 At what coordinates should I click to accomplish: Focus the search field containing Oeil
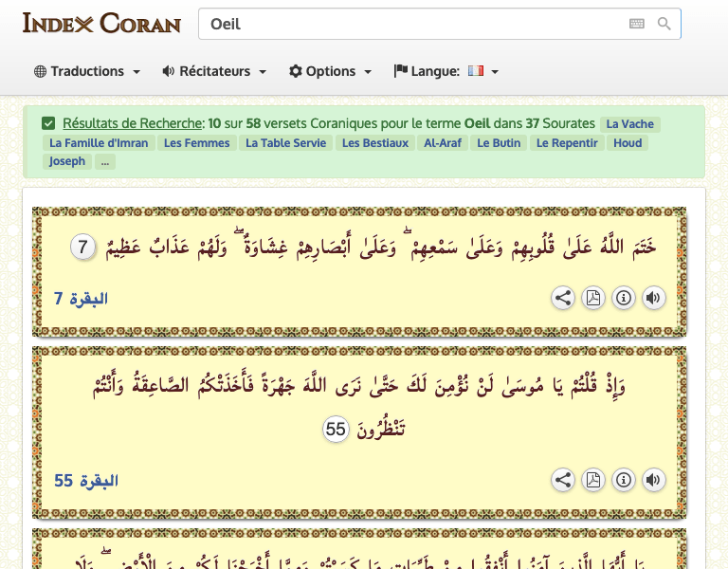click(x=408, y=24)
